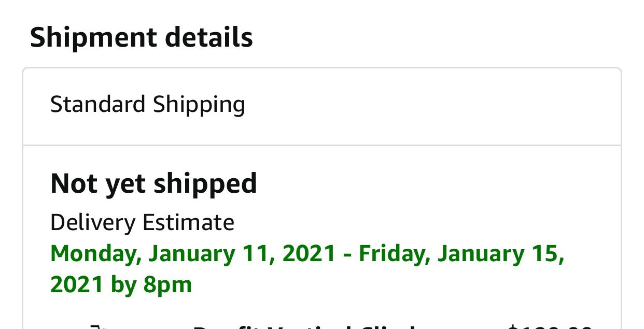Click the word 'Standard' in shipping method
The image size is (644, 329).
pos(98,104)
